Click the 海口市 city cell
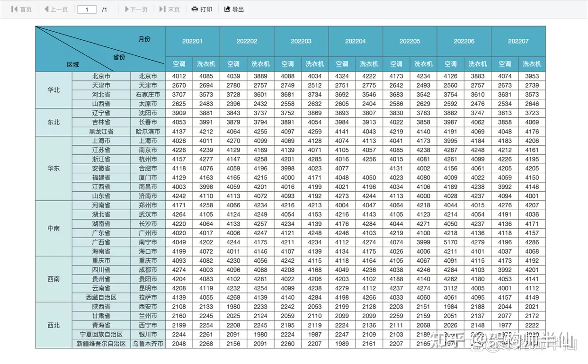Screen dimensions: 588x364 click(x=148, y=251)
